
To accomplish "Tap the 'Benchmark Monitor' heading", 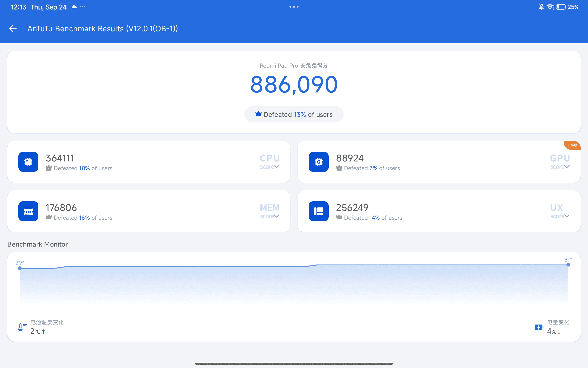I will coord(38,244).
